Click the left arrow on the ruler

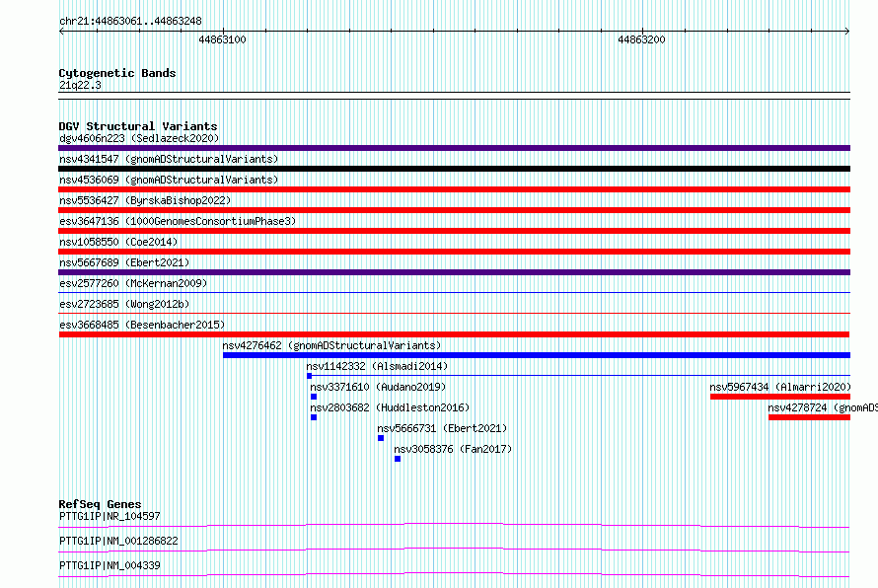(x=61, y=32)
